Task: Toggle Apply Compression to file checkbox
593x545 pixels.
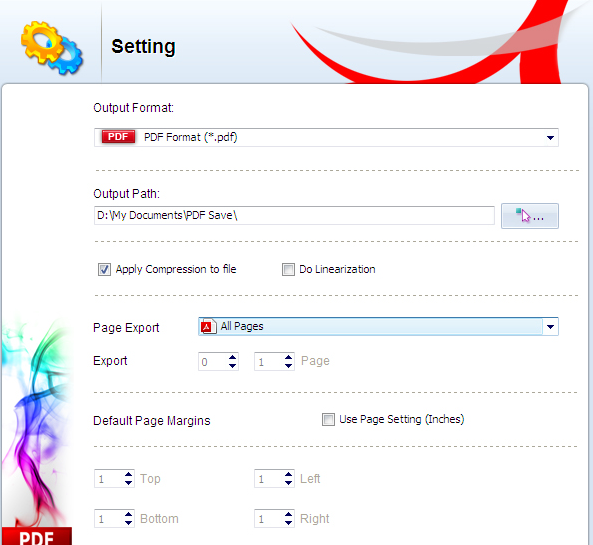Action: click(x=104, y=270)
